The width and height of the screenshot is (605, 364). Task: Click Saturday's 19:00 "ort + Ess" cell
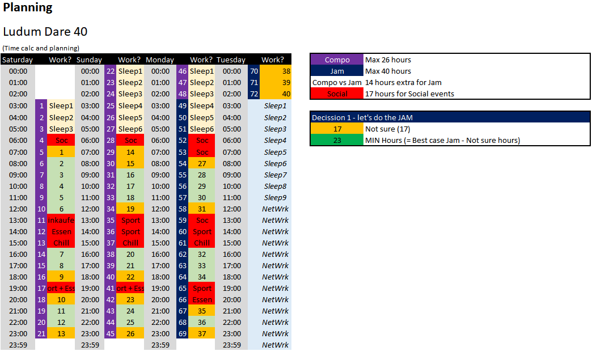tap(61, 289)
